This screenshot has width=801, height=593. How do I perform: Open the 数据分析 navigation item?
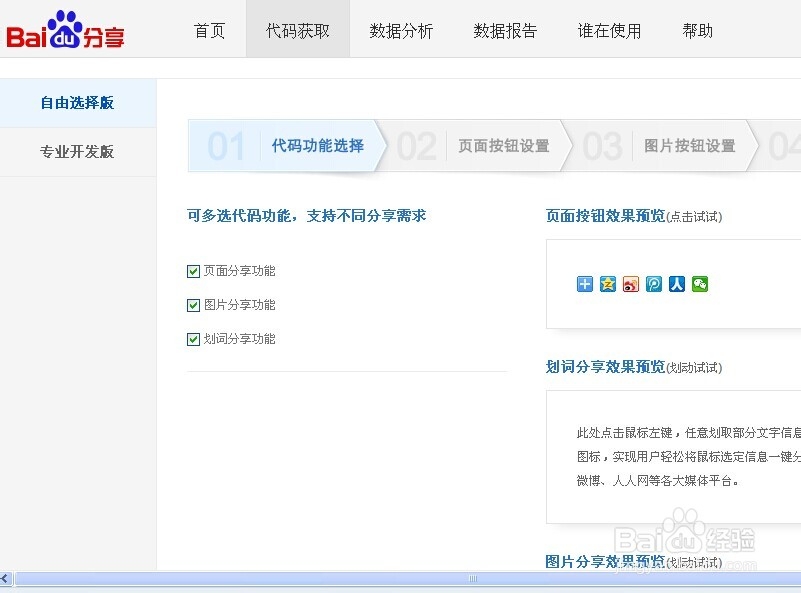click(401, 31)
